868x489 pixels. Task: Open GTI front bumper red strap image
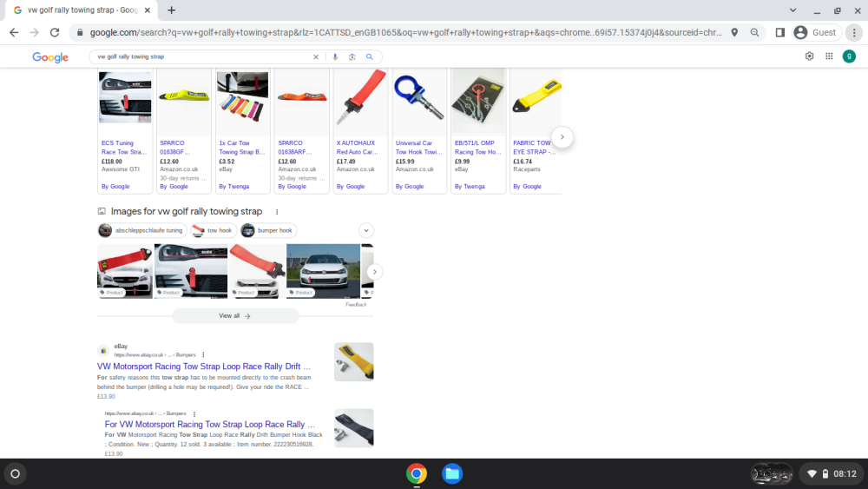(190, 271)
